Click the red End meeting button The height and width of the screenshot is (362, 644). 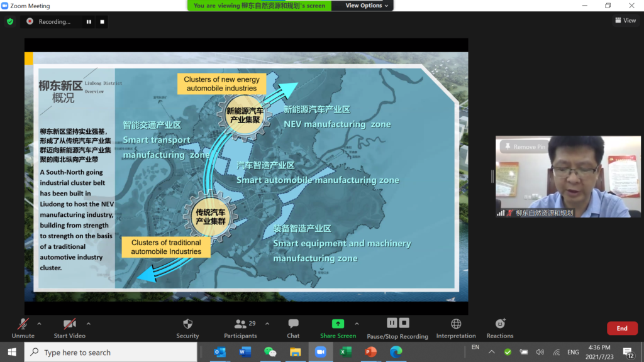coord(621,328)
